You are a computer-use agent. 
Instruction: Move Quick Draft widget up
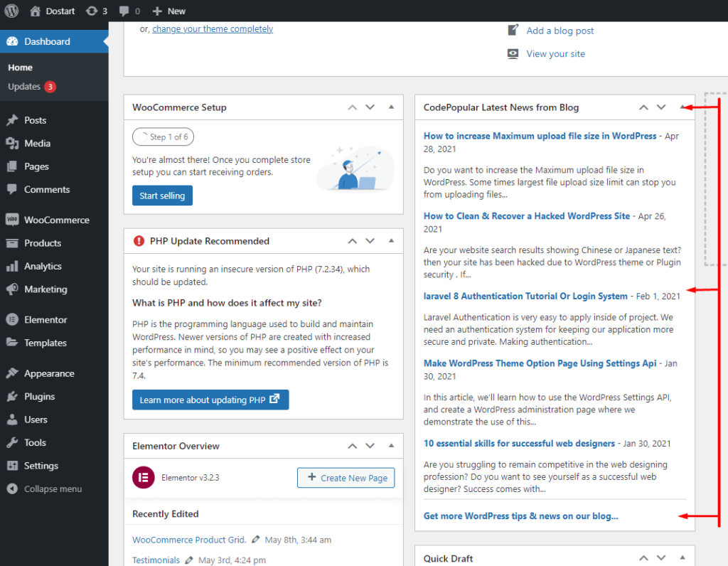pyautogui.click(x=643, y=558)
